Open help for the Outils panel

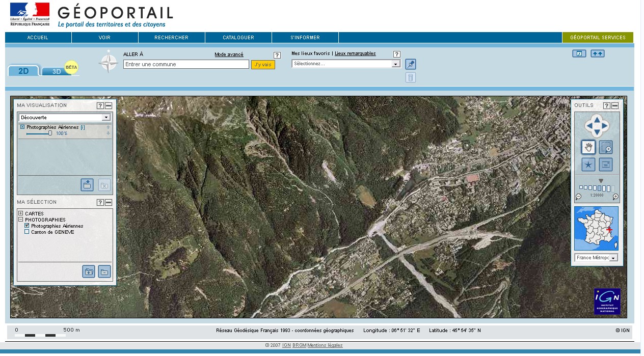pos(607,105)
